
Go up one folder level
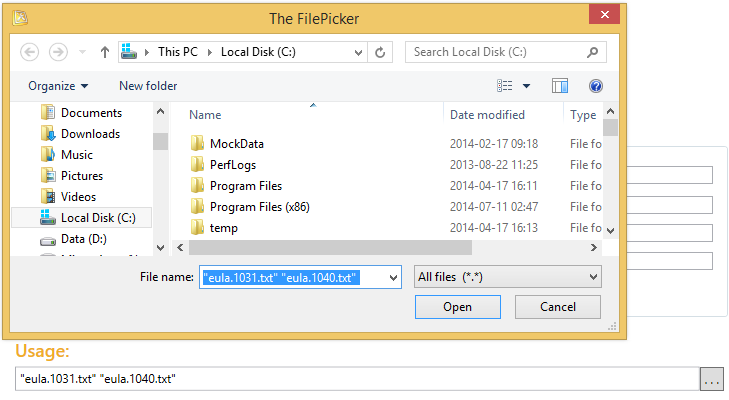pos(104,52)
